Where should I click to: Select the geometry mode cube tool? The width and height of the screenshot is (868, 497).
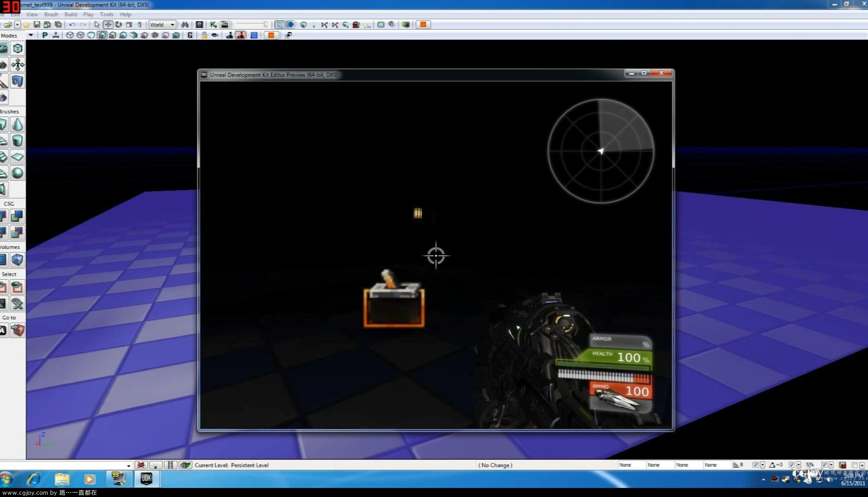tap(18, 48)
